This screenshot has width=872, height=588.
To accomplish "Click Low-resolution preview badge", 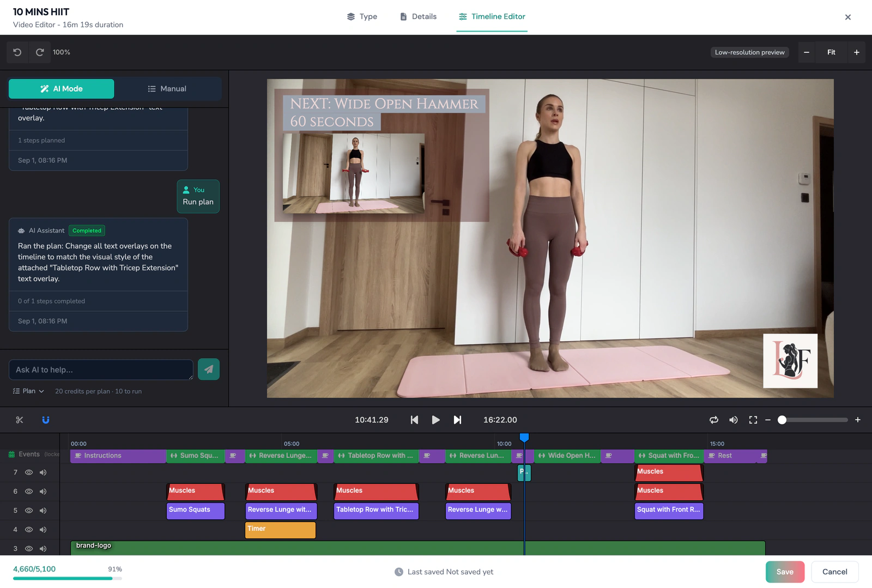I will pyautogui.click(x=749, y=52).
